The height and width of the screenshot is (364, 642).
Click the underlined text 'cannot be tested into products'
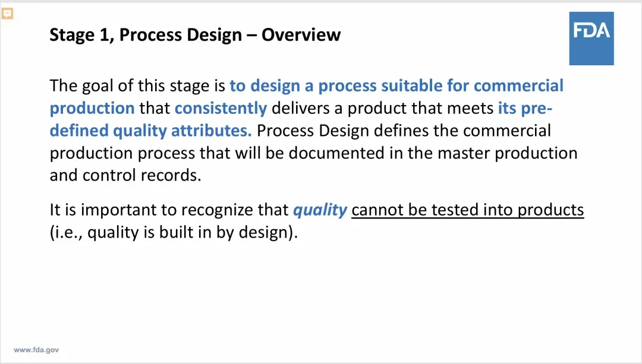click(468, 210)
